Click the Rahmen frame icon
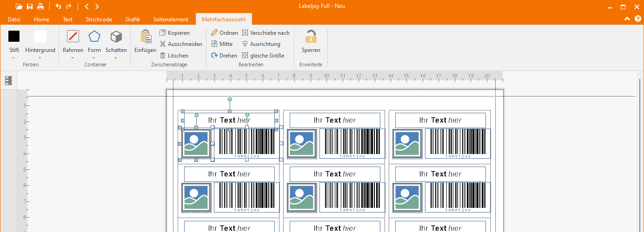Image resolution: width=644 pixels, height=232 pixels. [x=73, y=36]
